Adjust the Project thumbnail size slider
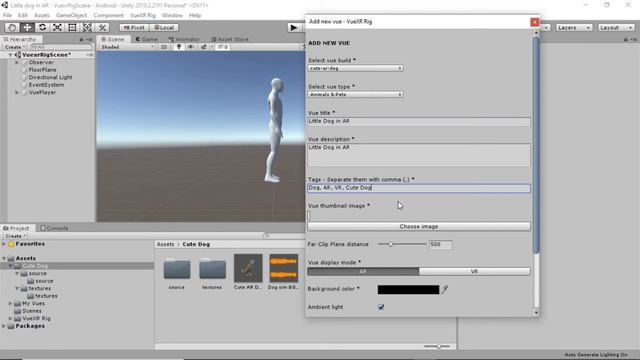The image size is (640, 360). pos(437,347)
